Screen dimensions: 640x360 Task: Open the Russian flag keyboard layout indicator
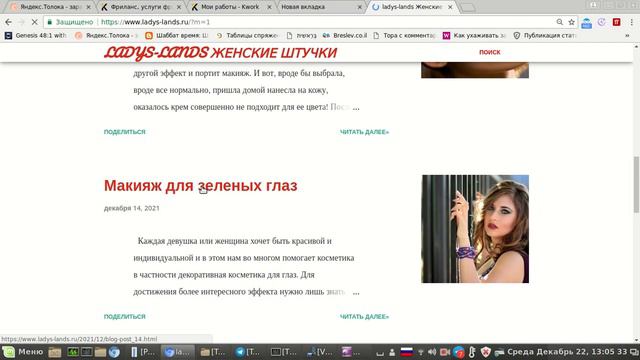407,352
